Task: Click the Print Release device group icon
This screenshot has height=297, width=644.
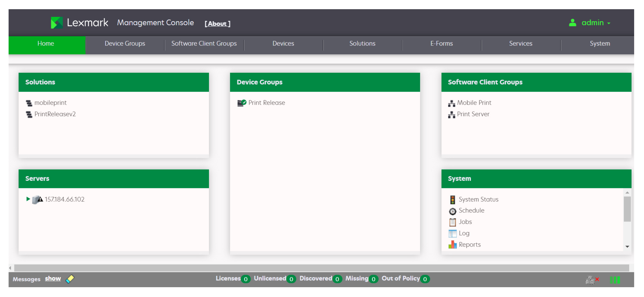Action: pyautogui.click(x=241, y=103)
